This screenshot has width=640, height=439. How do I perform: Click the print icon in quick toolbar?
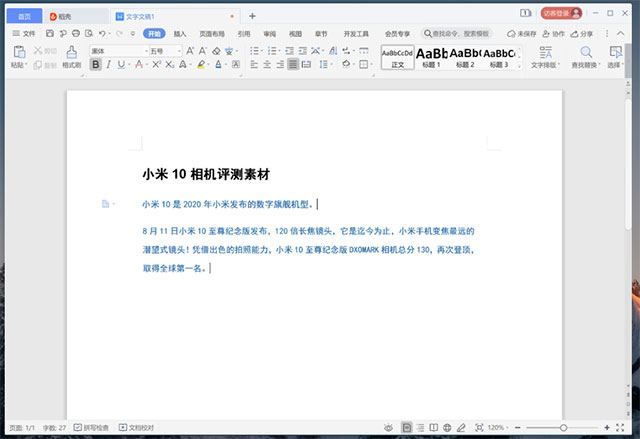tap(75, 33)
